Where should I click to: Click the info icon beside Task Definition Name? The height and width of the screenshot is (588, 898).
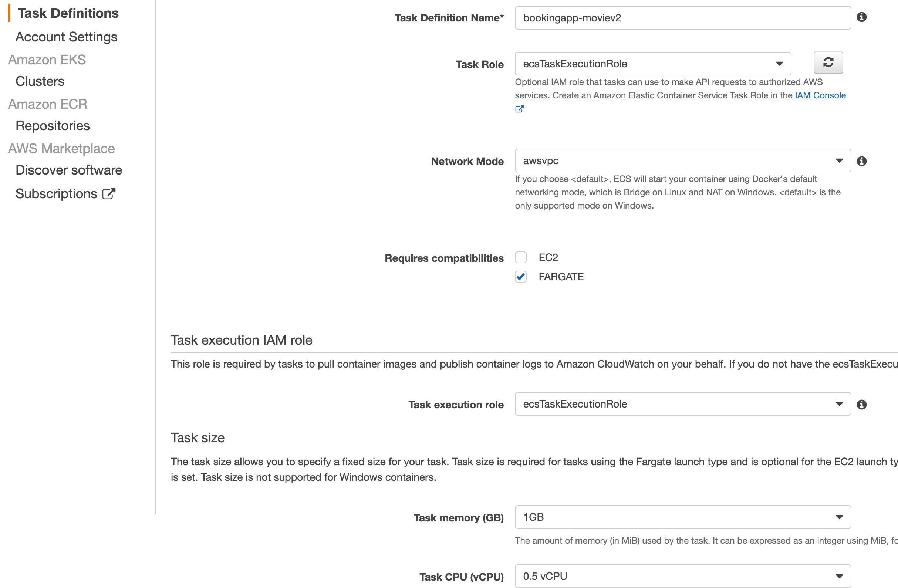click(861, 17)
